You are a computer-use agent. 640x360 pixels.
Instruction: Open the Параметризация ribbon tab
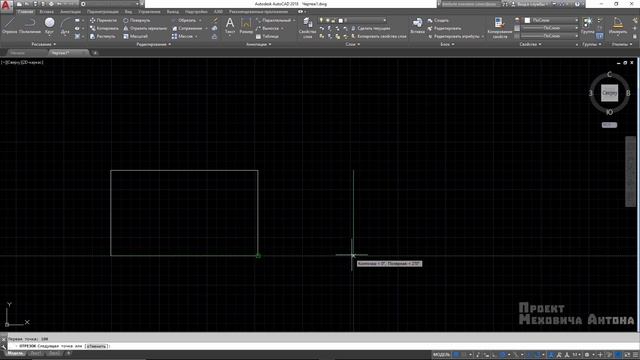[102, 12]
